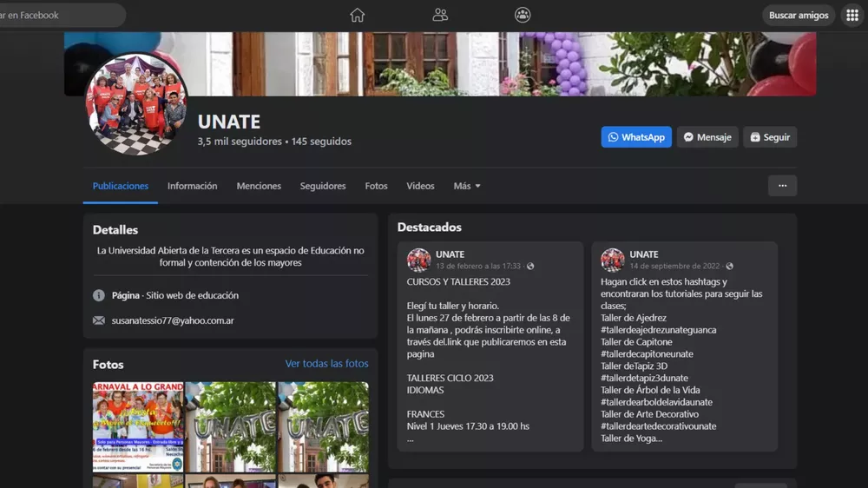This screenshot has width=868, height=488.
Task: Open the Groups icon in top bar
Action: coord(523,15)
